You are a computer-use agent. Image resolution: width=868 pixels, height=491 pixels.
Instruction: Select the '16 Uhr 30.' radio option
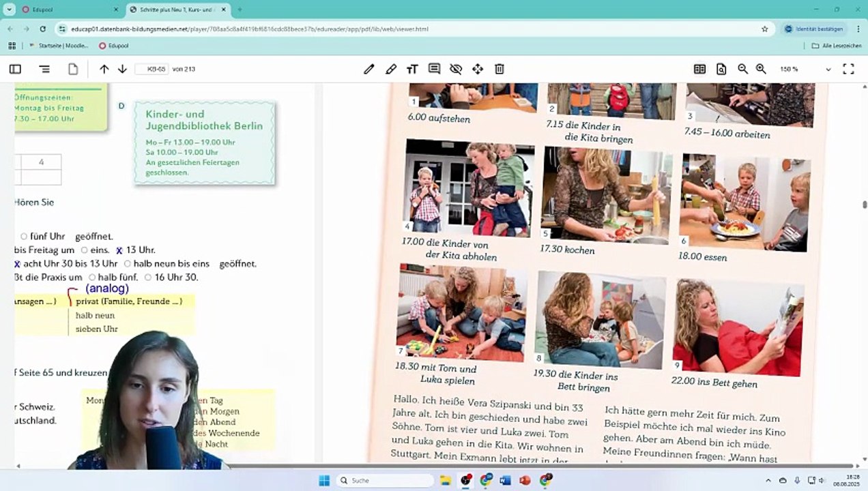(148, 278)
